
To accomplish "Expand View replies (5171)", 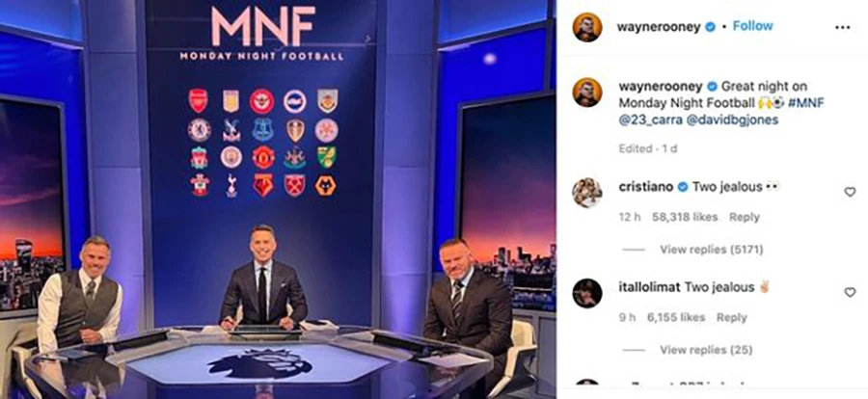I will click(712, 250).
